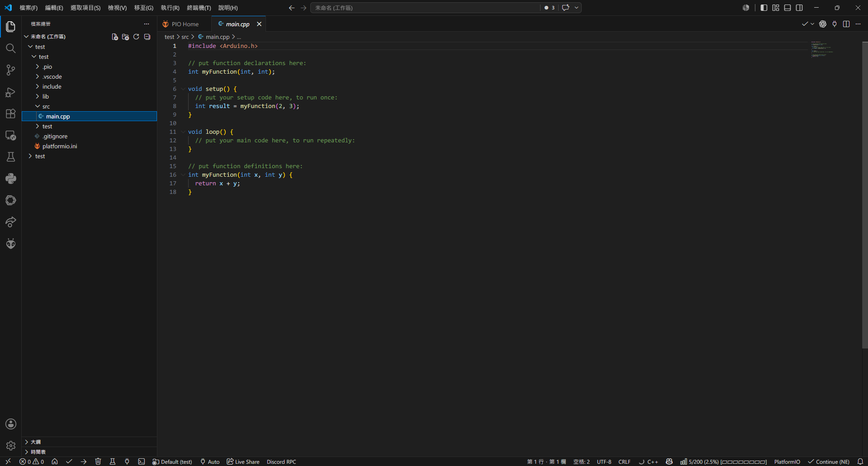The height and width of the screenshot is (466, 868).
Task: Click PlatformIO Upload arrow in status bar
Action: [x=84, y=461]
